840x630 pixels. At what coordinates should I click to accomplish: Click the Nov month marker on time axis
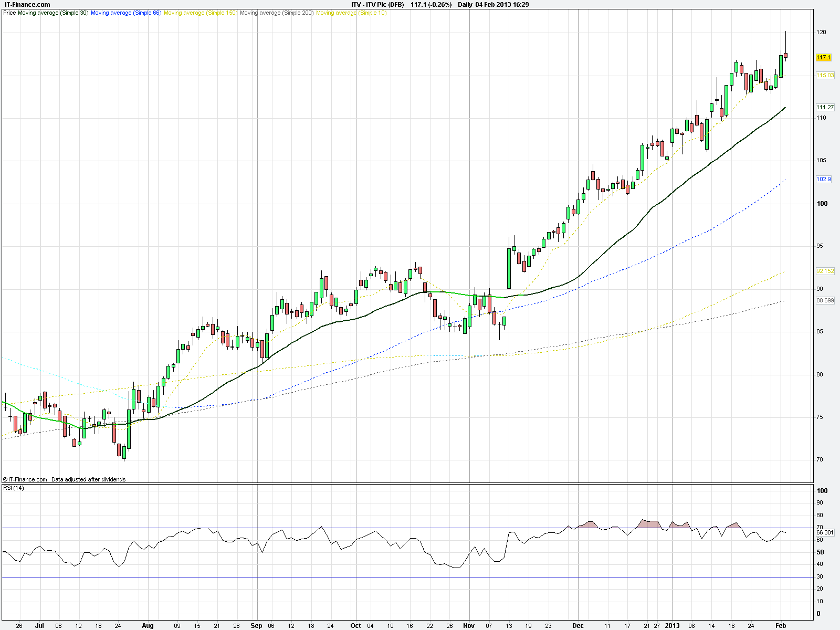pyautogui.click(x=469, y=625)
